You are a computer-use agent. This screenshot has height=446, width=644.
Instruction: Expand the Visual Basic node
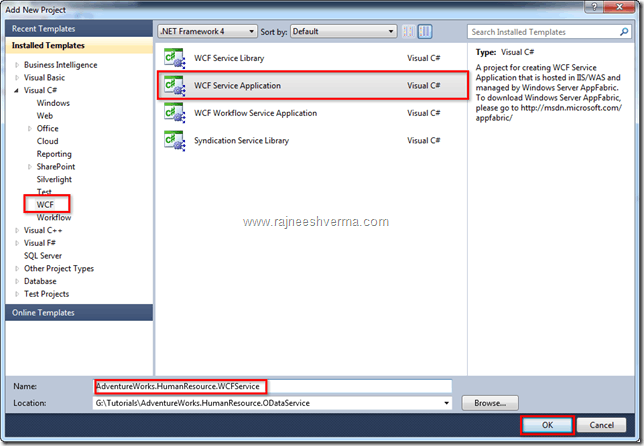pos(17,78)
